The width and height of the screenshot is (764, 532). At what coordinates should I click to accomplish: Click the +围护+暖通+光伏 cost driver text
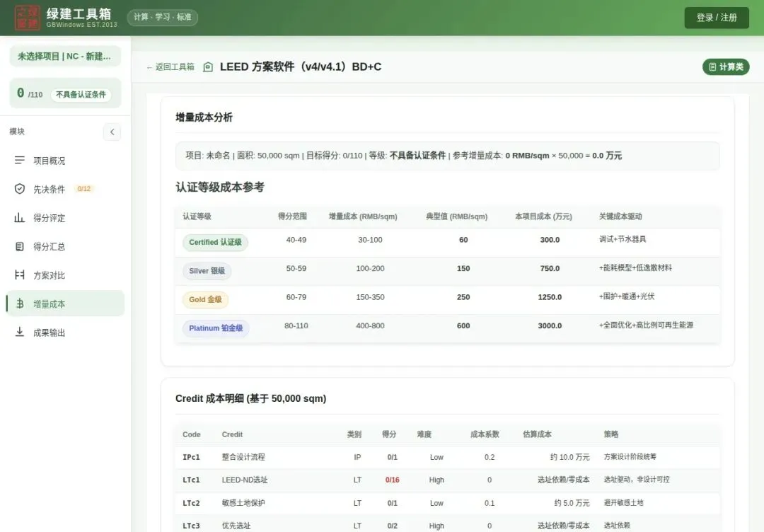pos(626,296)
